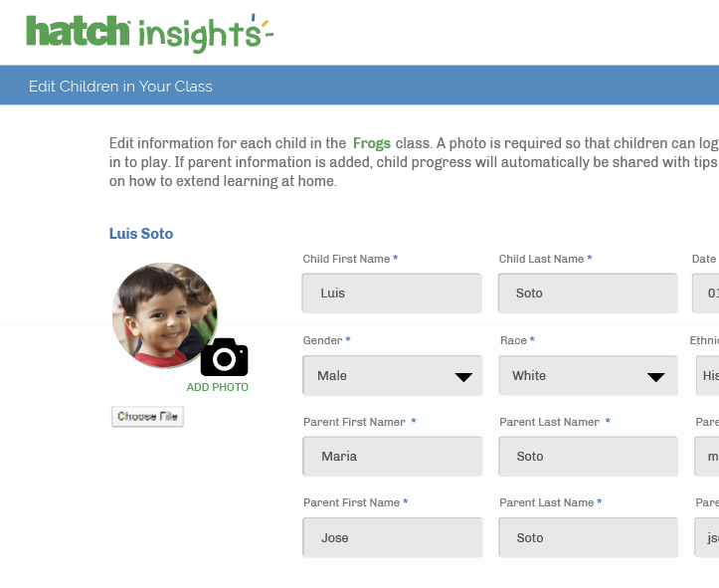The image size is (719, 588).
Task: Click the parent first name field containing Jose
Action: [x=392, y=538]
